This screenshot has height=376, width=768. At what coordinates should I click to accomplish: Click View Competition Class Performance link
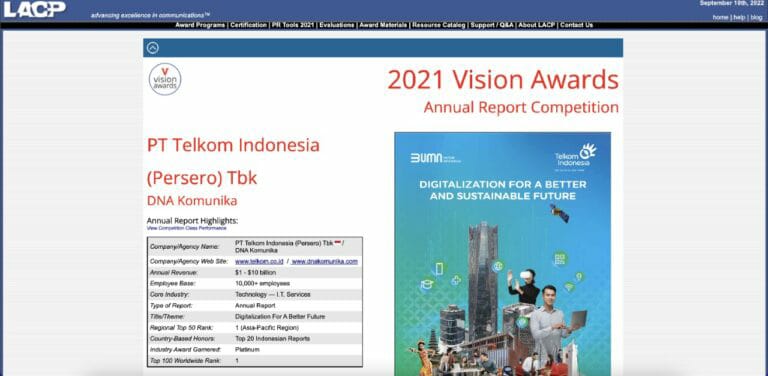(187, 228)
